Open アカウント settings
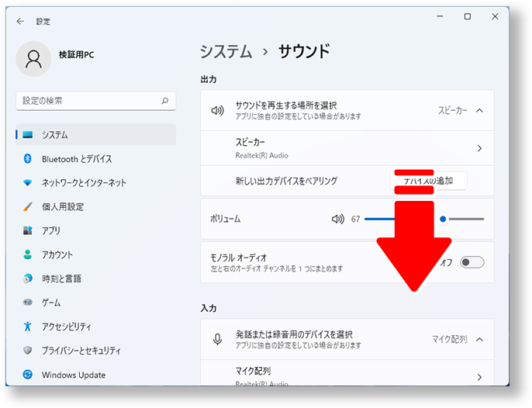The height and width of the screenshot is (408, 532). (96, 254)
